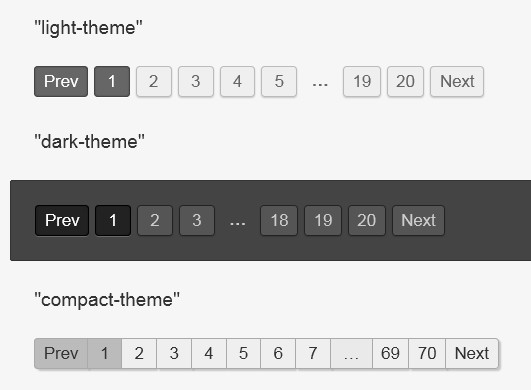The height and width of the screenshot is (390, 531).
Task: Select active page 1 in dark-theme pagination
Action: click(113, 220)
